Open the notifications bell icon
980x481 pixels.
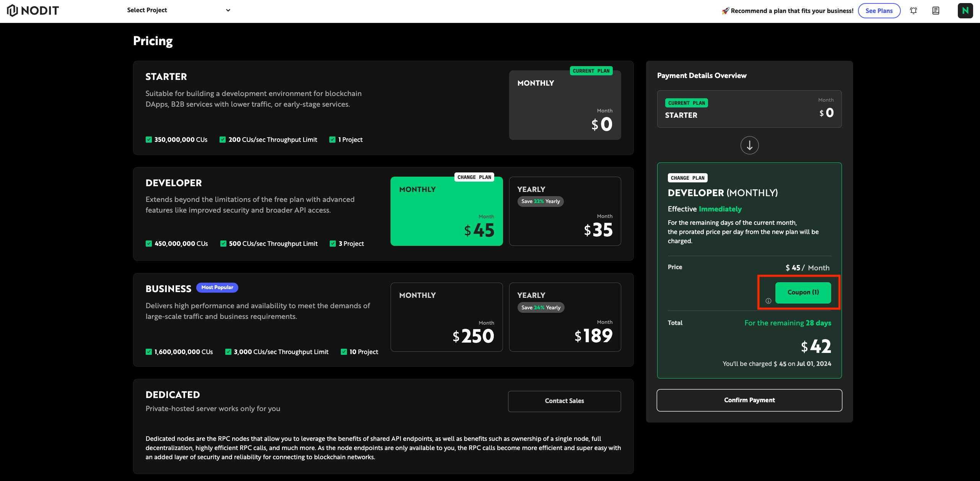(x=913, y=11)
